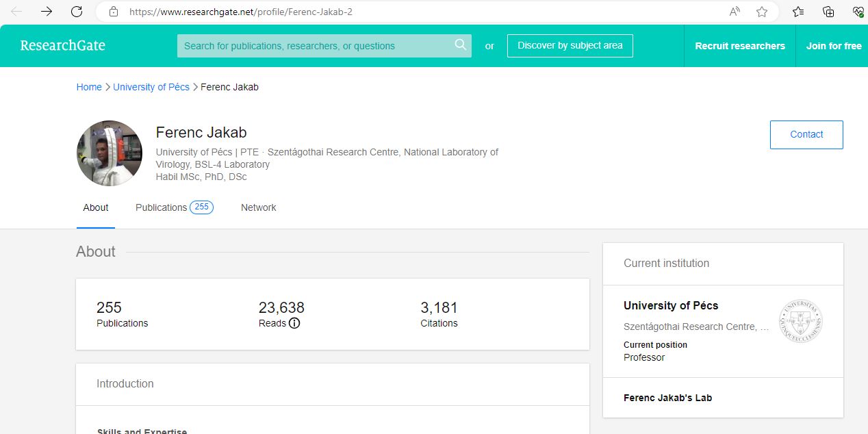
Task: Open the Read Aloud icon in address bar
Action: click(735, 12)
